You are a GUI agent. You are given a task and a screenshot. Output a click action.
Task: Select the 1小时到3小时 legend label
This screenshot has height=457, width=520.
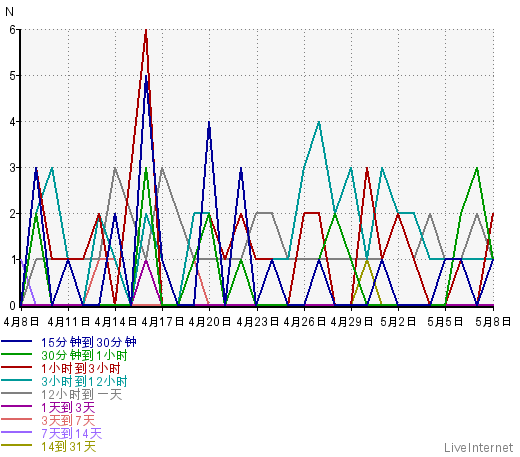81,368
